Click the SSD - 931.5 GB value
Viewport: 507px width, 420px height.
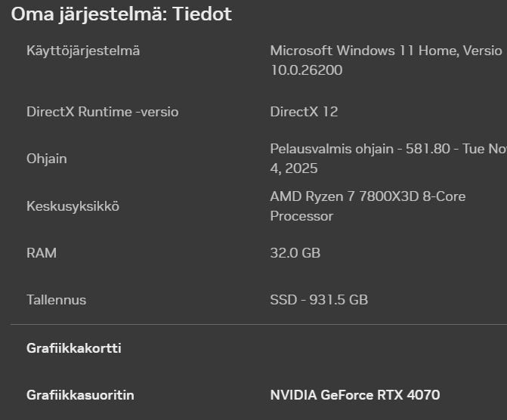point(319,300)
